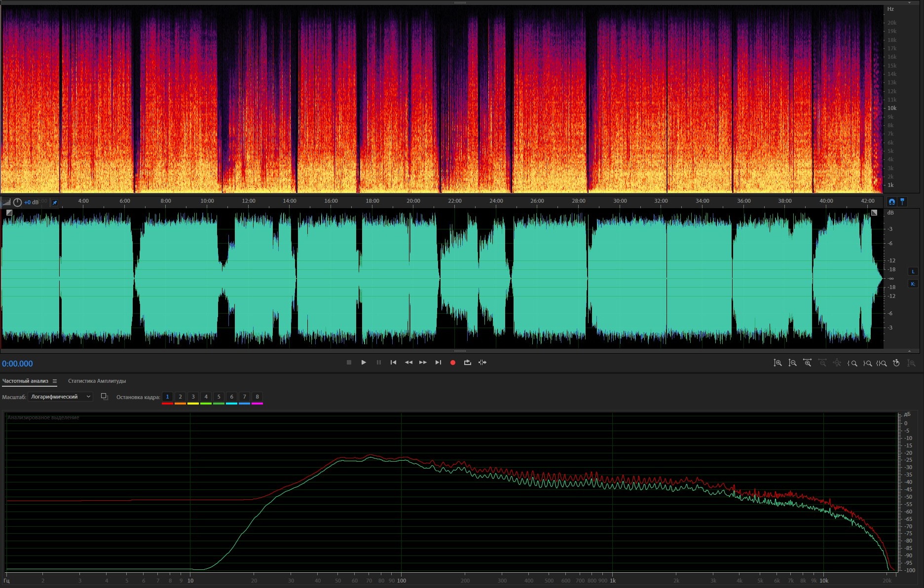Click the 0:00.000 timecode display
This screenshot has width=924, height=588.
17,364
